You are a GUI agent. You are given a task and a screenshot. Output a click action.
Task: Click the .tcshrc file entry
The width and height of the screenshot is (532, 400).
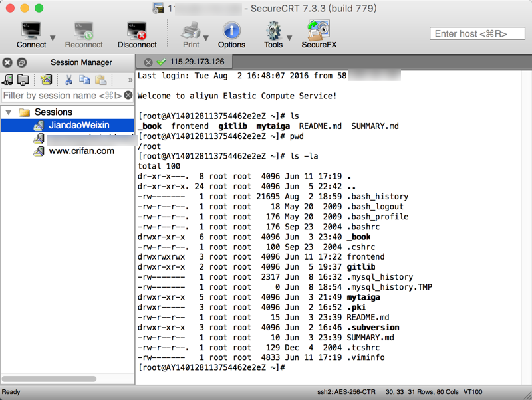click(363, 348)
